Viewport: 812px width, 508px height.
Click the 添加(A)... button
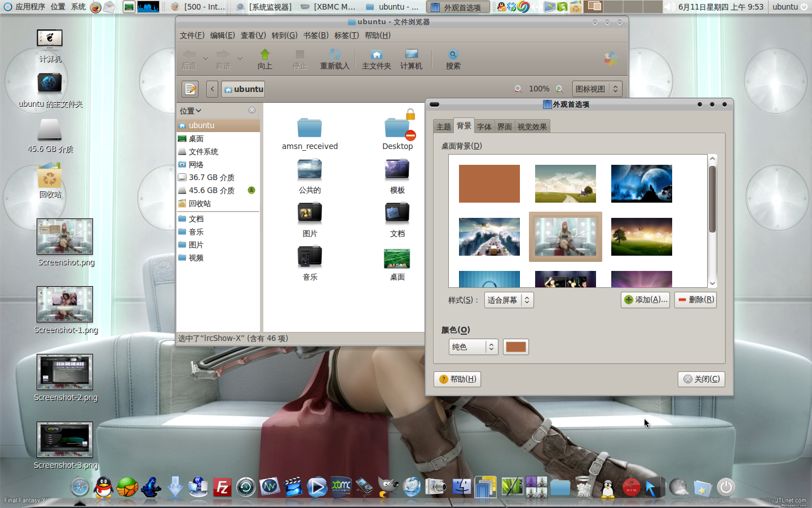[646, 300]
